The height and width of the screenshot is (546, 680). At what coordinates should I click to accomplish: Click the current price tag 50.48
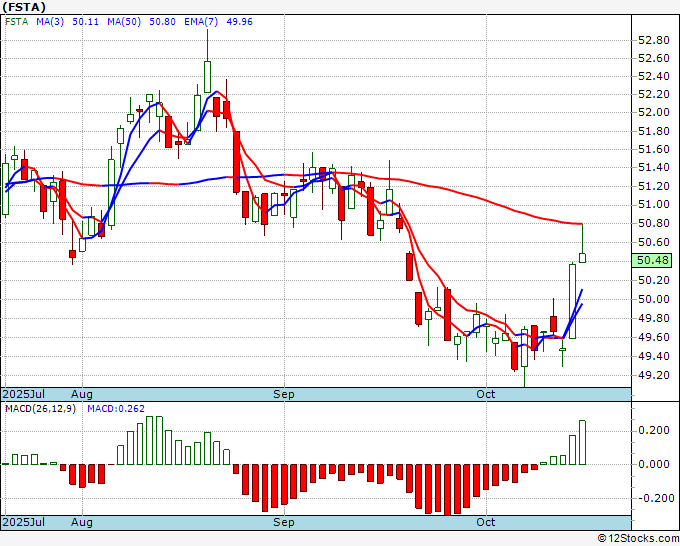(652, 260)
